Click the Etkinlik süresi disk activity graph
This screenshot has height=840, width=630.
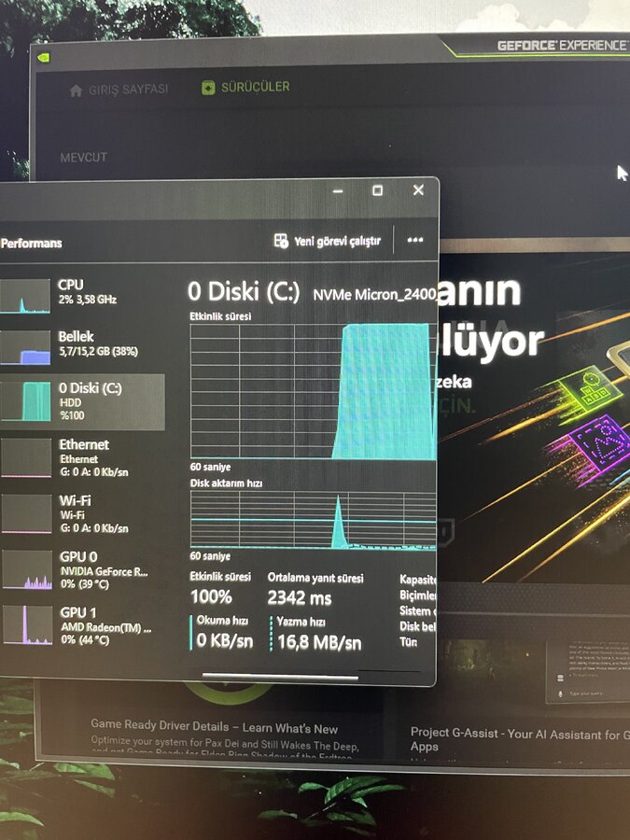tap(313, 391)
